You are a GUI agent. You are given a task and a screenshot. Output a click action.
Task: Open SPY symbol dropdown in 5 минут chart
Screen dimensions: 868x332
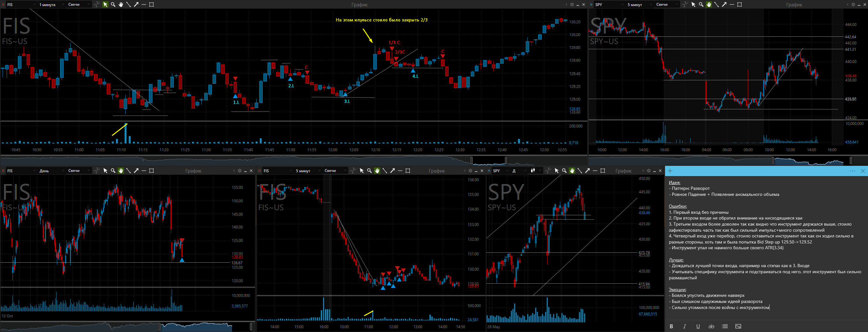coord(609,4)
